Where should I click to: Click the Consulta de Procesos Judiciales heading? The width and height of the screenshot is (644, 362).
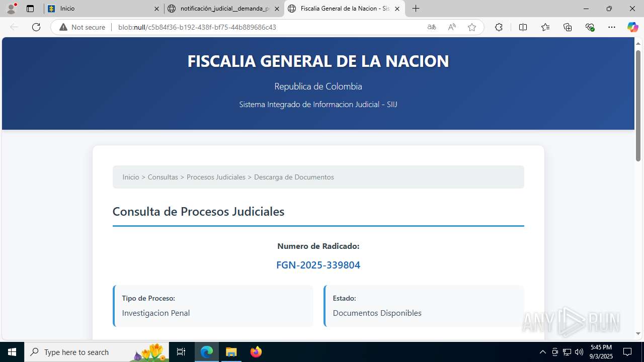coord(198,212)
